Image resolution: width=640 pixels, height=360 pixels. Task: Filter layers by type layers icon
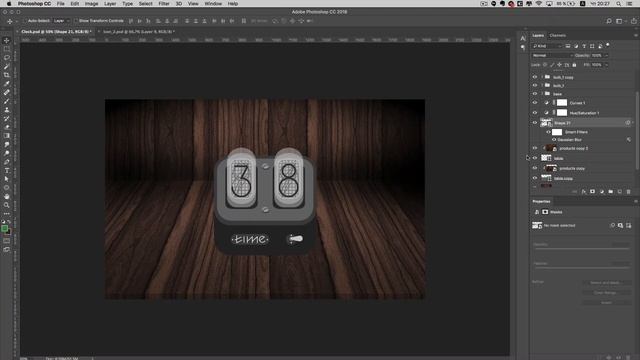584,46
